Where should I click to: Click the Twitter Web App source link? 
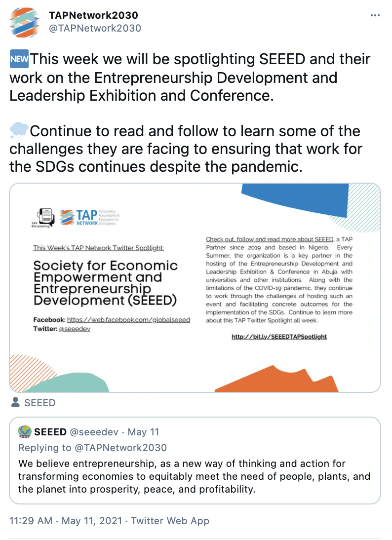pos(170,521)
